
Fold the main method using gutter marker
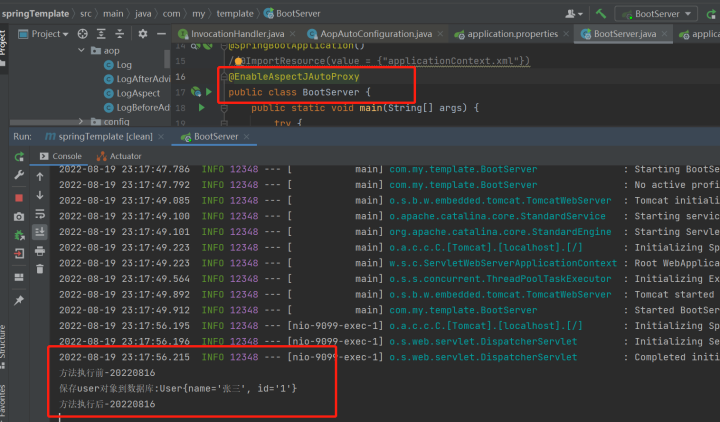[224, 108]
